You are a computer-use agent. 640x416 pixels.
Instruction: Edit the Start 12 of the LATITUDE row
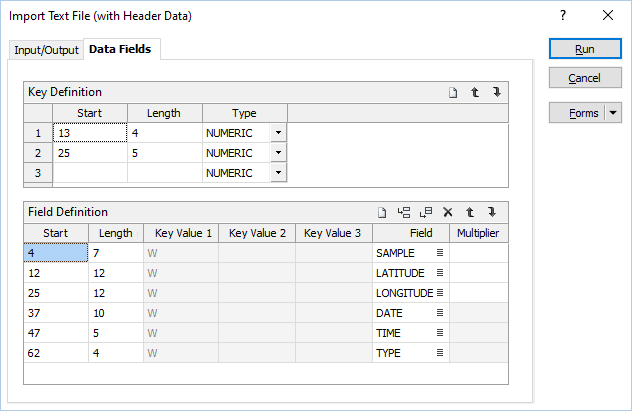tap(56, 273)
